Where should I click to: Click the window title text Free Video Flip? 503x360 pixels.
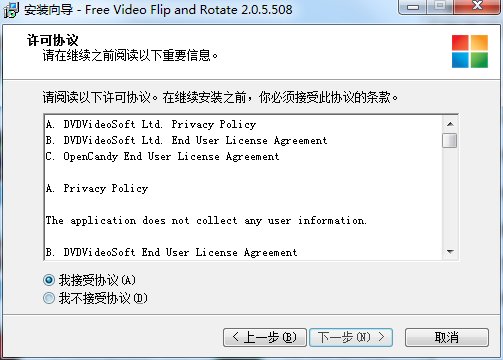coord(128,10)
